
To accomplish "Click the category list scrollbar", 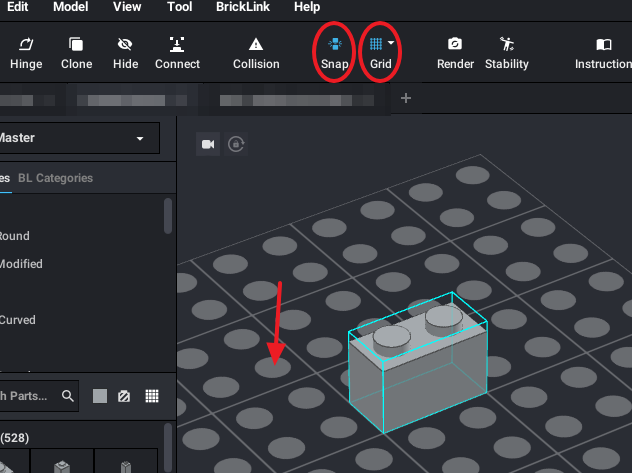I will coord(168,216).
